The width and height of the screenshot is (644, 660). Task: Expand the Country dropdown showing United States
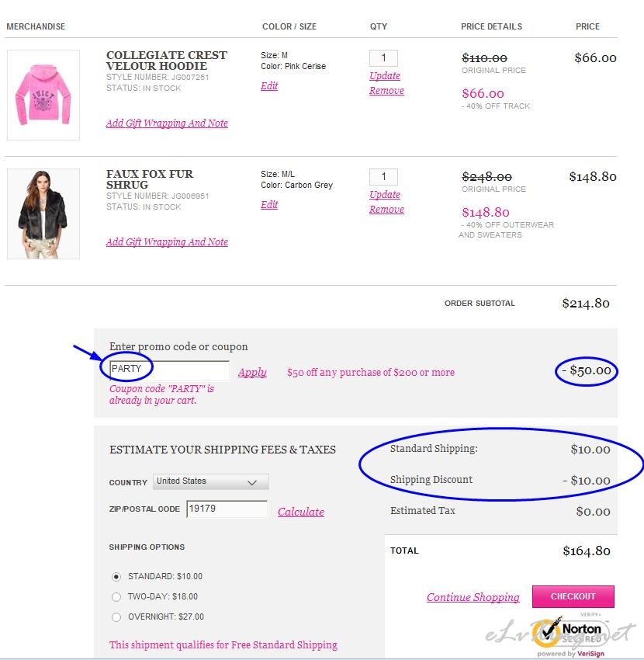(x=211, y=481)
